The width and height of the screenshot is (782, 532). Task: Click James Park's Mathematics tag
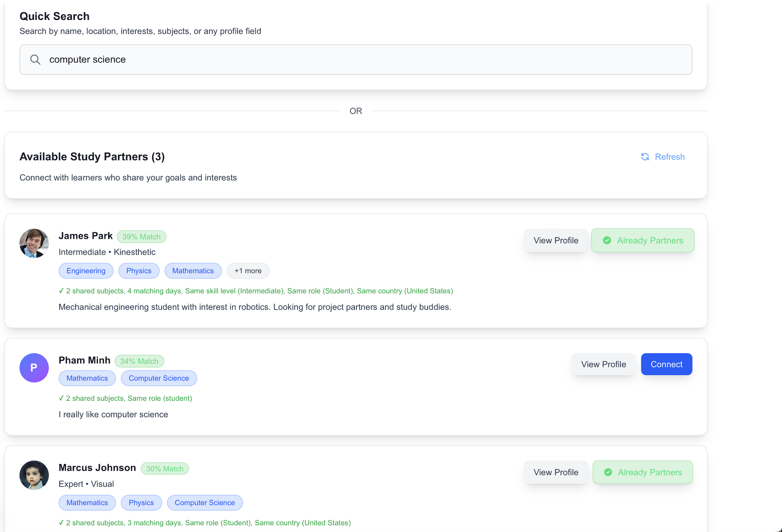pyautogui.click(x=193, y=271)
